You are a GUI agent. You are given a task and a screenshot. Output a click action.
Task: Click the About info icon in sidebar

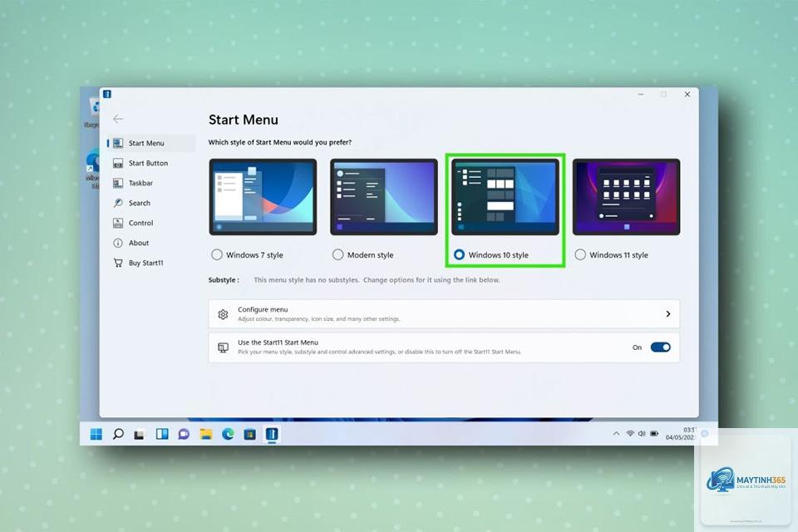(118, 243)
